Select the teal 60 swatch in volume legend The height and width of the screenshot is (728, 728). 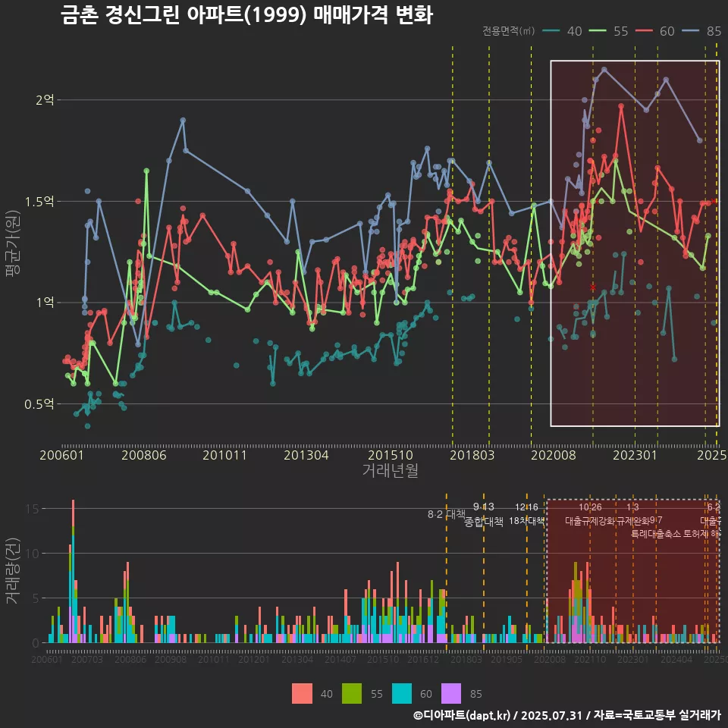pos(402,694)
